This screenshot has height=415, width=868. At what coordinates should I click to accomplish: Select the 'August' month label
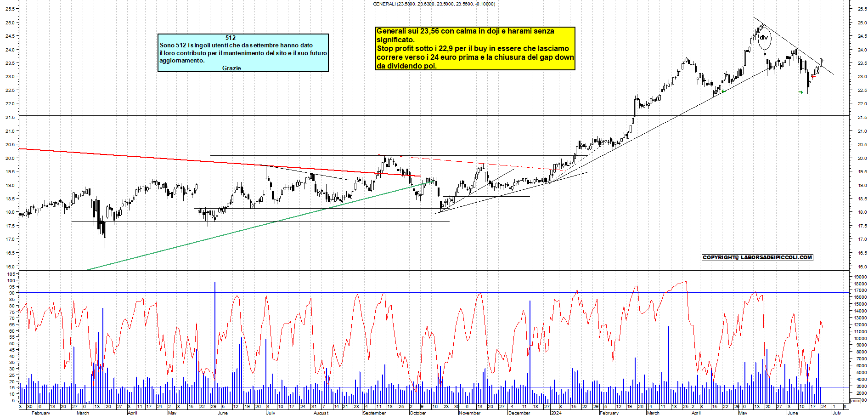(x=321, y=413)
